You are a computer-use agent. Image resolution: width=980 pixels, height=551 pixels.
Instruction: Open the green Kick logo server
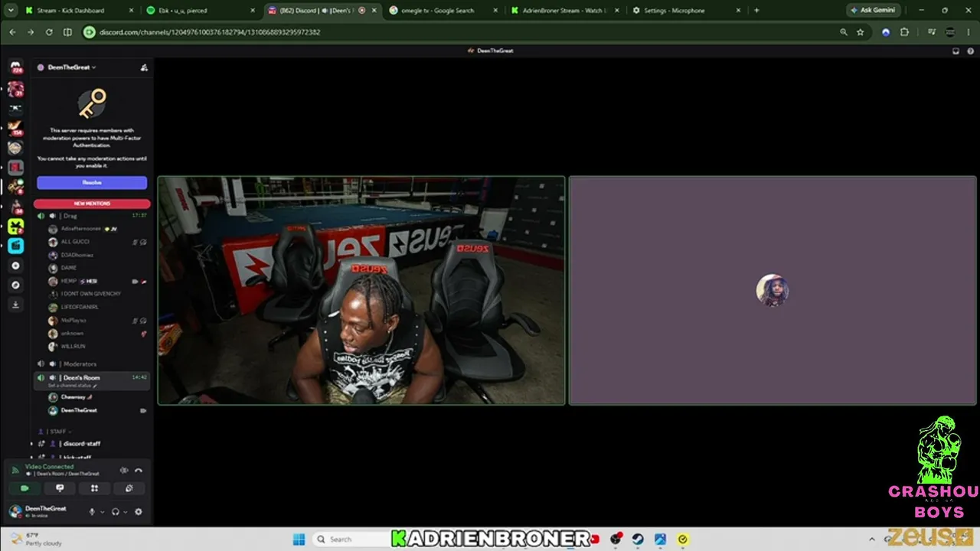coord(15,227)
